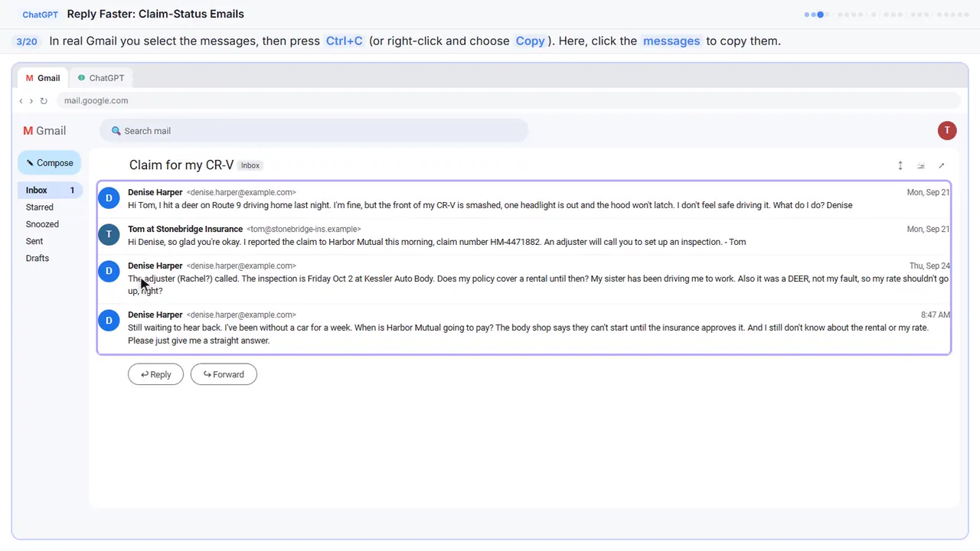
Task: Click the Search mail field
Action: pyautogui.click(x=314, y=131)
